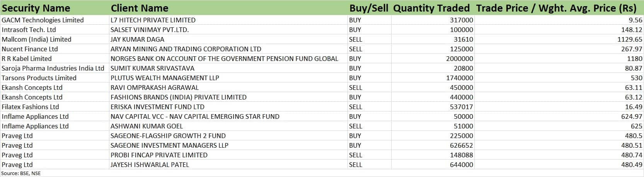Select the Filatex Fashions Ltd cell
644x177 pixels.
pos(31,107)
